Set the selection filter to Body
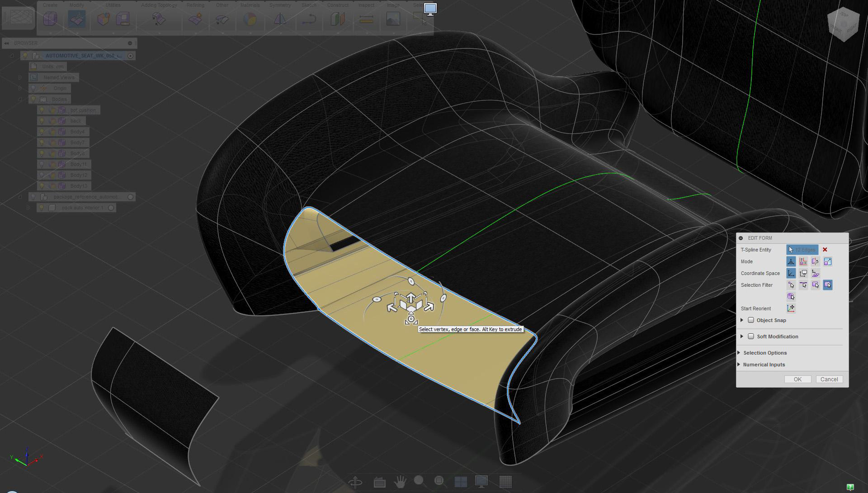 pos(791,297)
